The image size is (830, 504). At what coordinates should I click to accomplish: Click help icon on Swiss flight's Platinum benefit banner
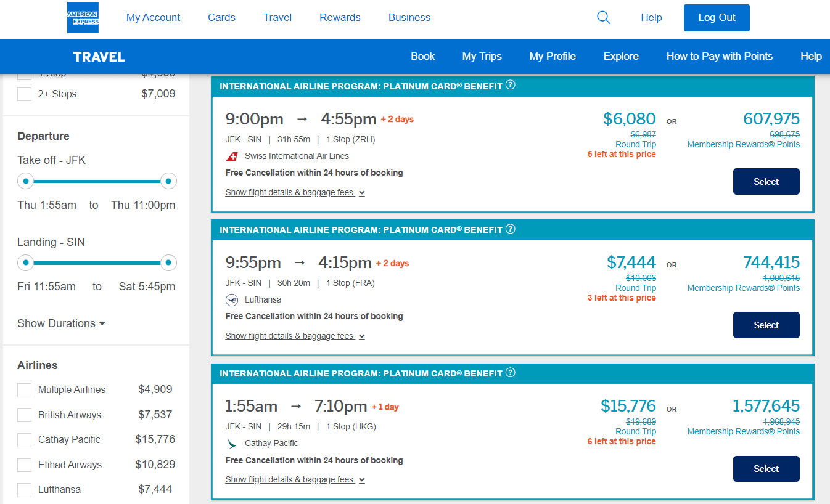coord(511,85)
